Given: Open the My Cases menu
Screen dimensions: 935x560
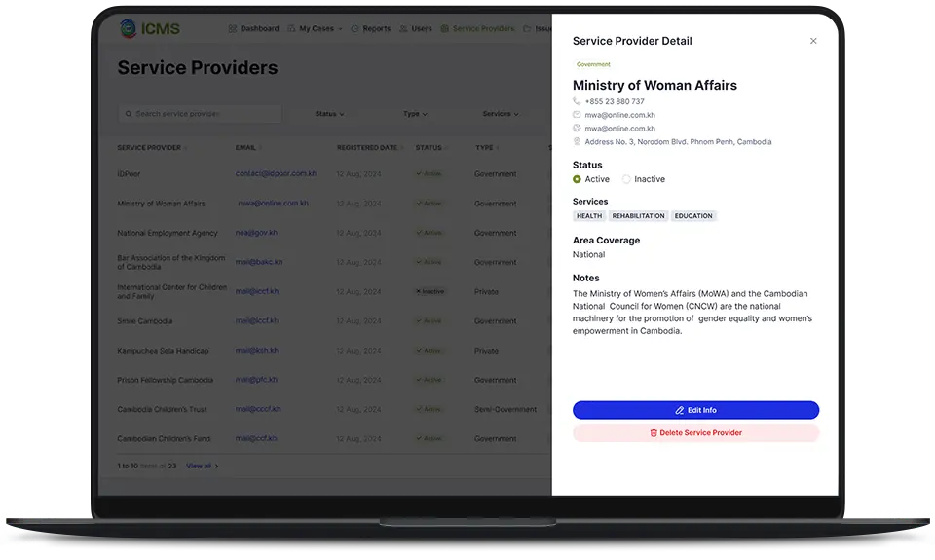Looking at the screenshot, I should click(x=316, y=29).
